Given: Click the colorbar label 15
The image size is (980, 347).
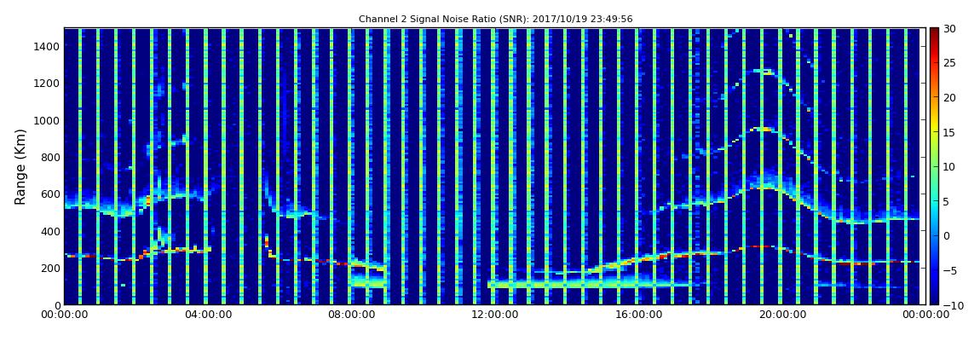Looking at the screenshot, I should click(950, 132).
